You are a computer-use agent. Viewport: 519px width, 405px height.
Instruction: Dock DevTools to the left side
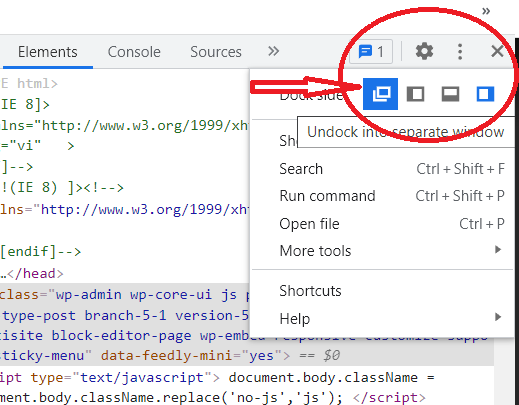click(x=415, y=94)
